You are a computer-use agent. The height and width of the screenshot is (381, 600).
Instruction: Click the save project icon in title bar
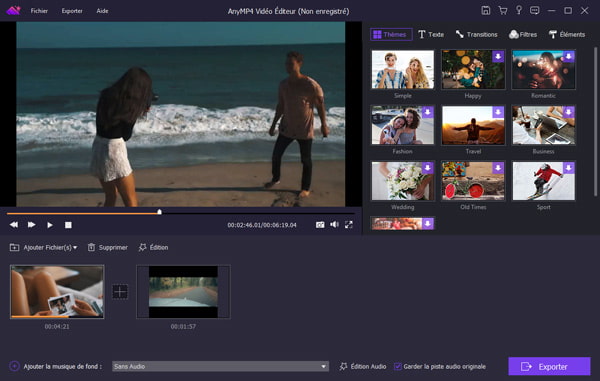click(486, 11)
